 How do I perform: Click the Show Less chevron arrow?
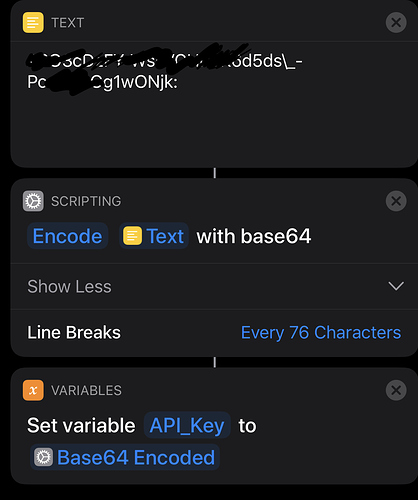coord(396,286)
